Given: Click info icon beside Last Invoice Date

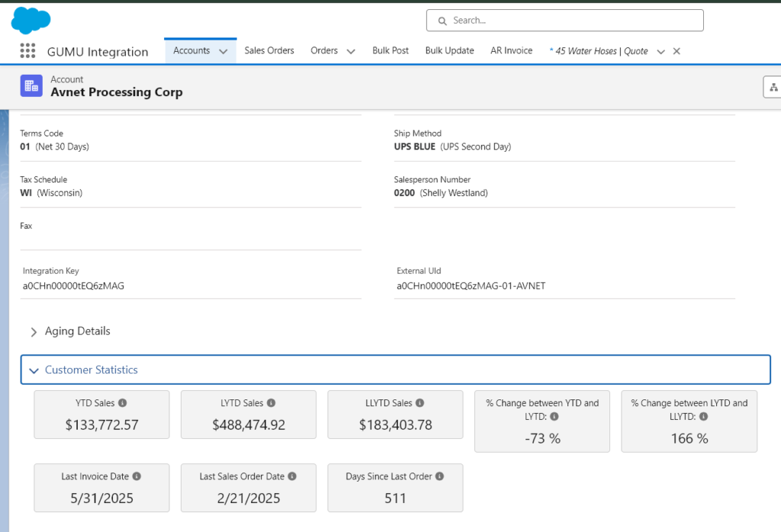Looking at the screenshot, I should (137, 476).
